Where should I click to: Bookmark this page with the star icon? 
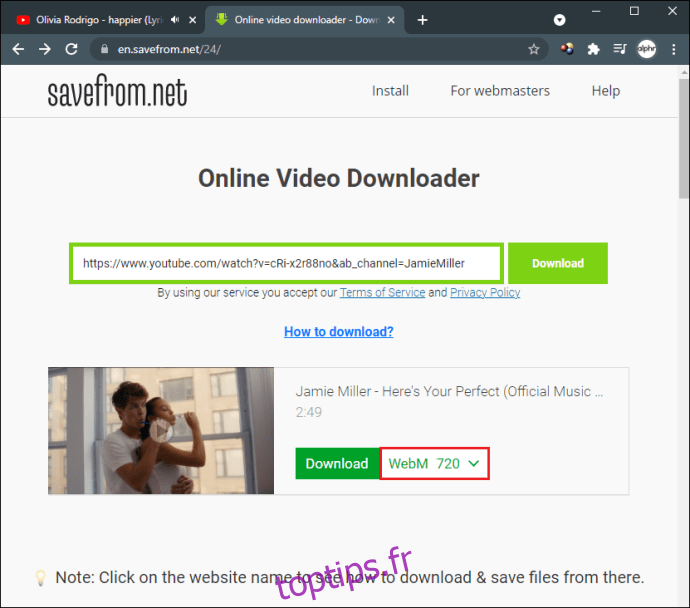533,49
